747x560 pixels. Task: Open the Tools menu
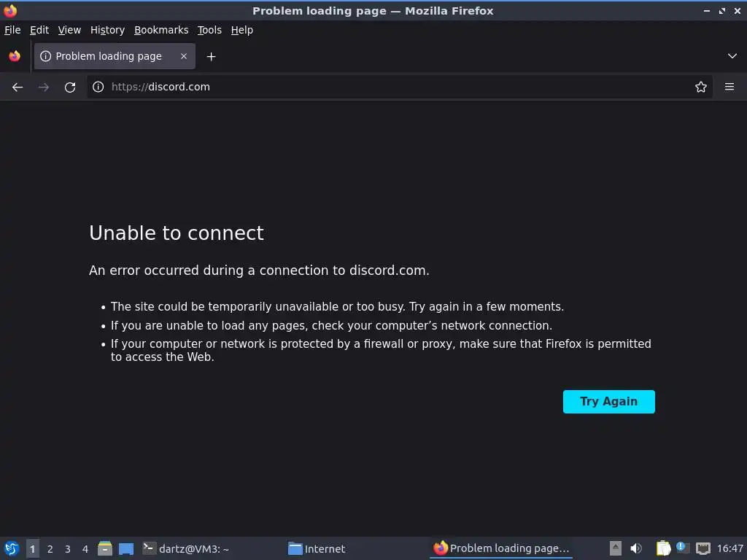[209, 30]
